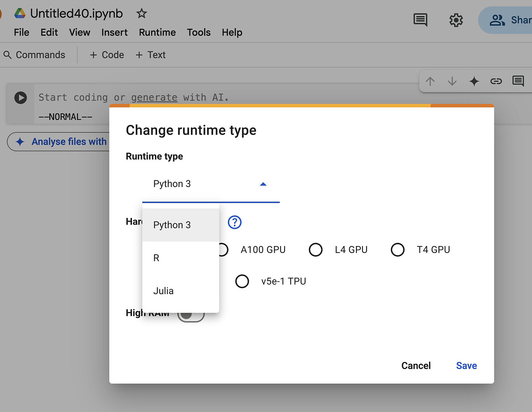Open Gemini AI for this cell
The image size is (532, 412).
474,81
